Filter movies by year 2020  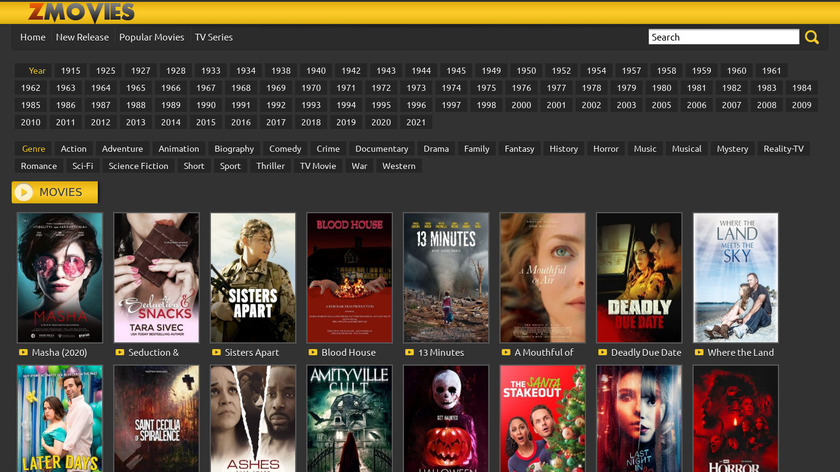[381, 122]
